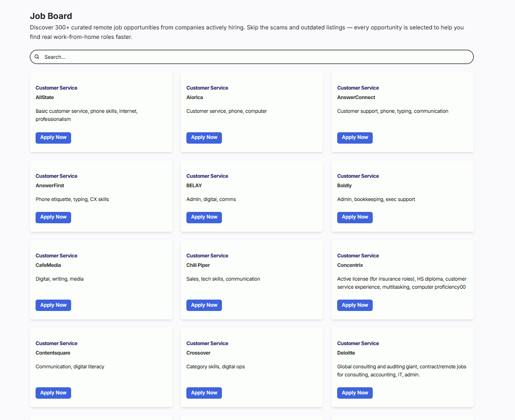Viewport: 515px width, 420px height.
Task: Click Customer Service label above BELAY
Action: pyautogui.click(x=207, y=176)
